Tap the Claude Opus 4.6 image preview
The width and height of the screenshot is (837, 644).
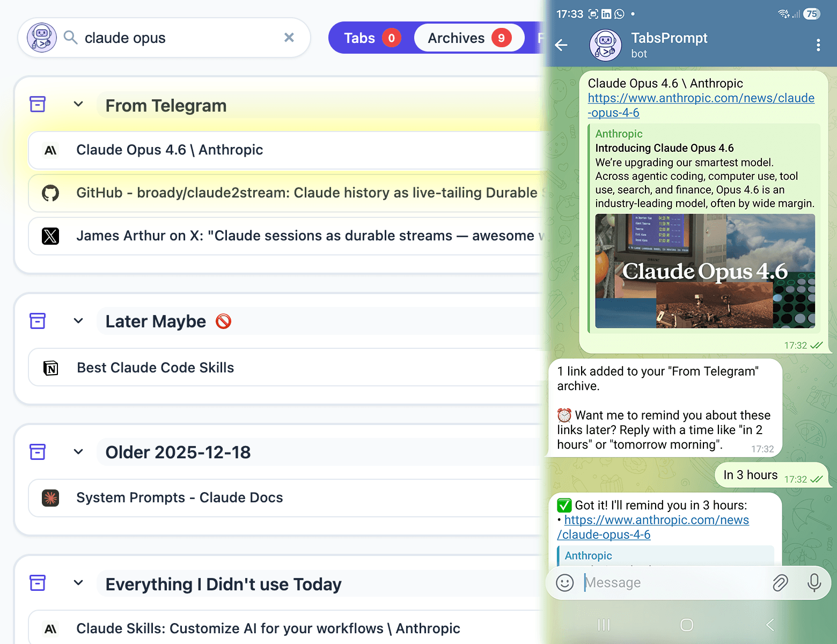(x=704, y=272)
